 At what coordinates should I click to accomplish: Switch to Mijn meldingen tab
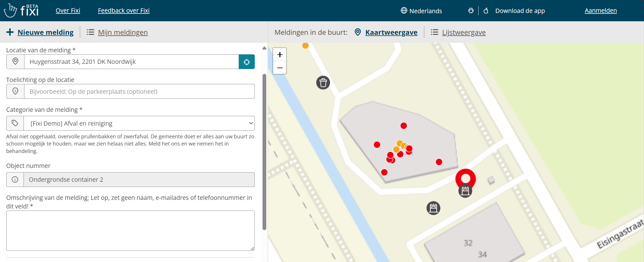click(123, 32)
